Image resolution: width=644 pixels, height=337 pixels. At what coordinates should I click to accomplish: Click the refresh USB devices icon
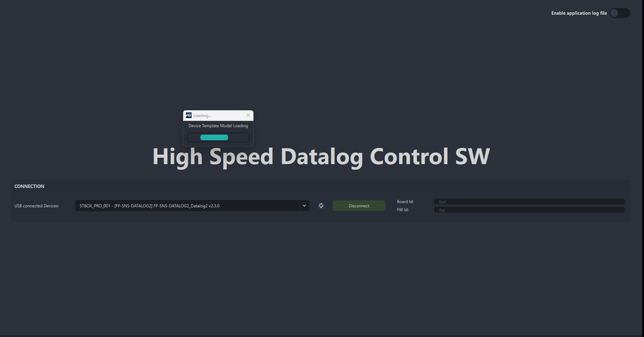[321, 206]
